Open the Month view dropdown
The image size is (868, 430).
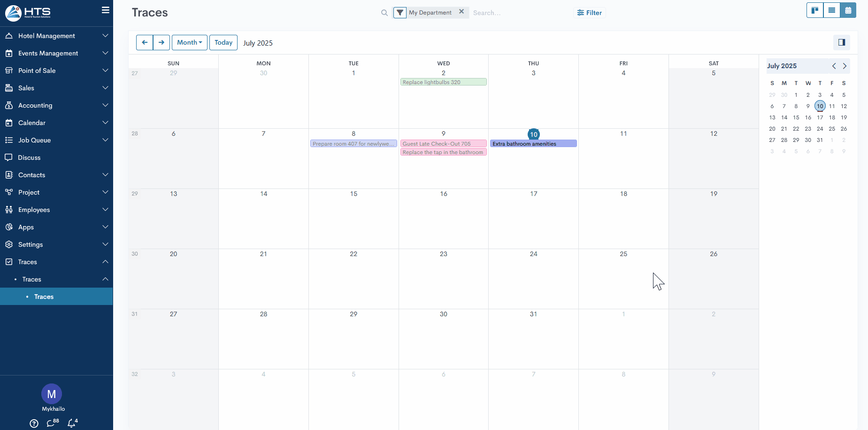[189, 42]
